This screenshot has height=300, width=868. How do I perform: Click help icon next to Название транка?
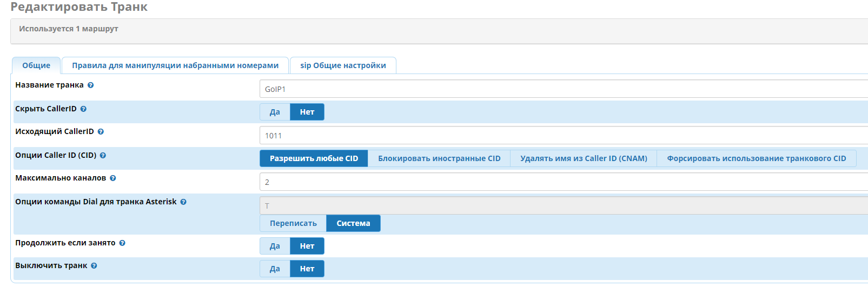(x=91, y=85)
